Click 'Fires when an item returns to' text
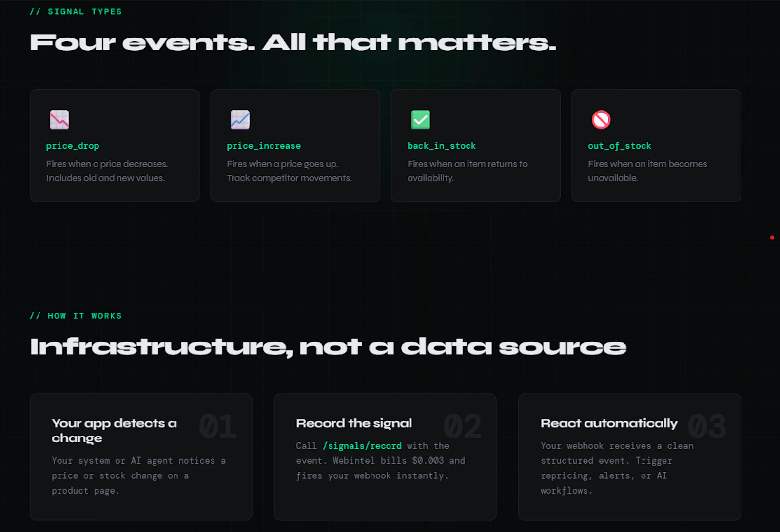This screenshot has width=780, height=532. pos(468,164)
